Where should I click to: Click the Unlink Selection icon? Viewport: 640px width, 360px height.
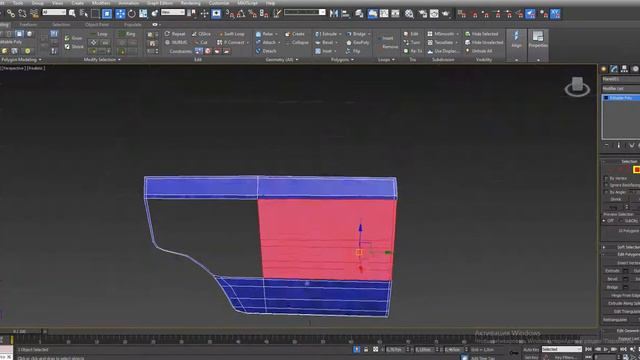(x=22, y=14)
